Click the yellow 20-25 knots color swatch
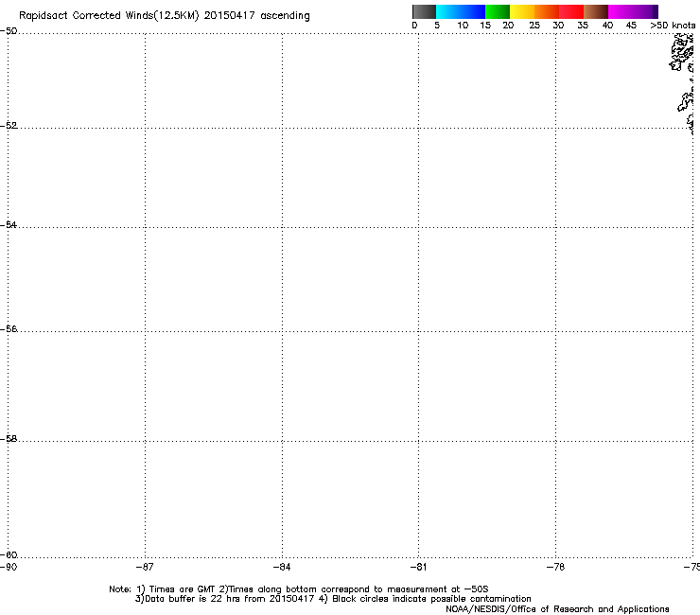 click(x=522, y=11)
